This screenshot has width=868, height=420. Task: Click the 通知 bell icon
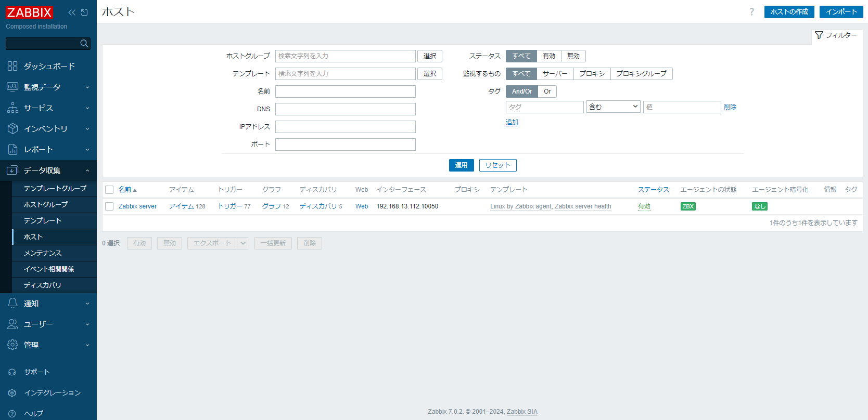pos(12,303)
